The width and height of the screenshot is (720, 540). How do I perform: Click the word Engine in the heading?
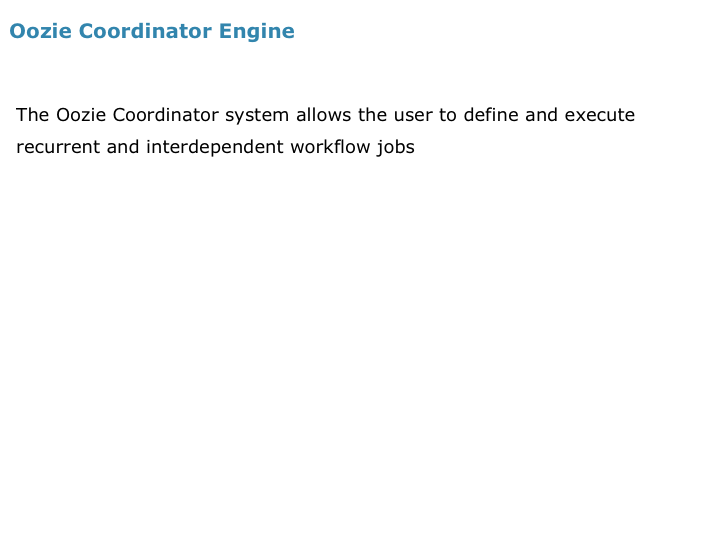point(257,33)
